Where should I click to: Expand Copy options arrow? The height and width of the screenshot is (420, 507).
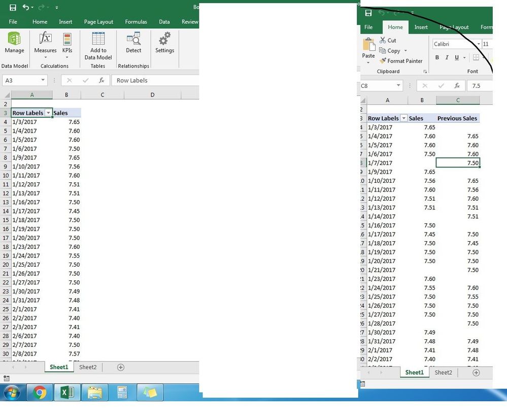point(405,51)
